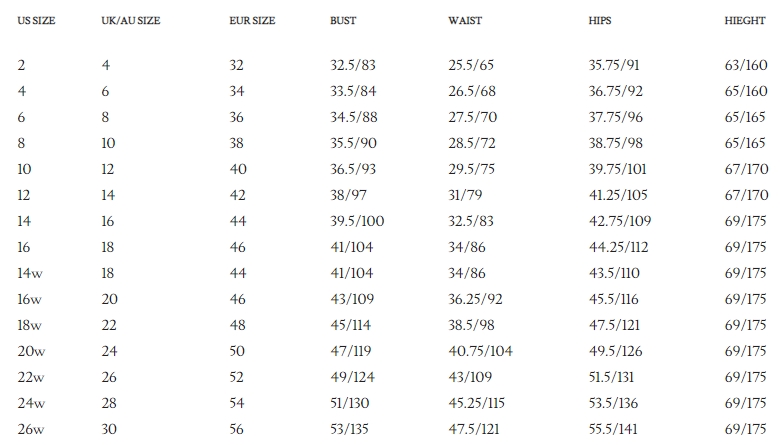Click EUR size 56 cell
Image resolution: width=781 pixels, height=445 pixels.
click(237, 429)
